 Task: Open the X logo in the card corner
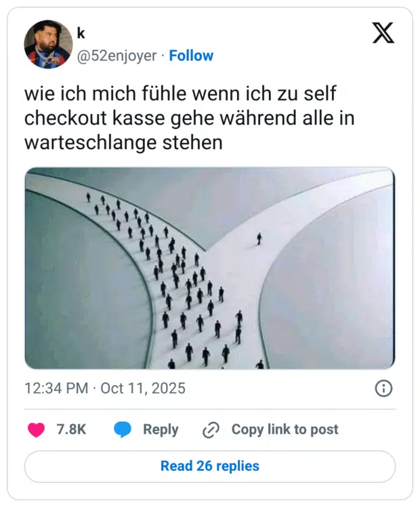point(383,33)
